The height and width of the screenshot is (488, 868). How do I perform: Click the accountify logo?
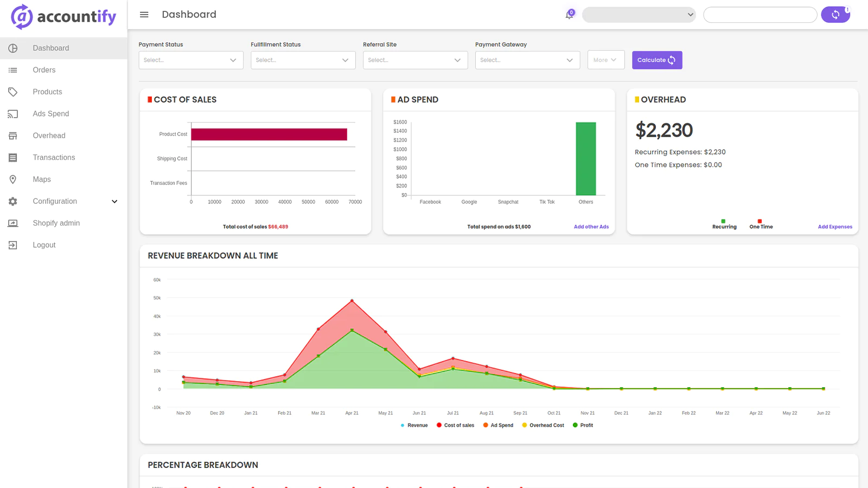63,16
